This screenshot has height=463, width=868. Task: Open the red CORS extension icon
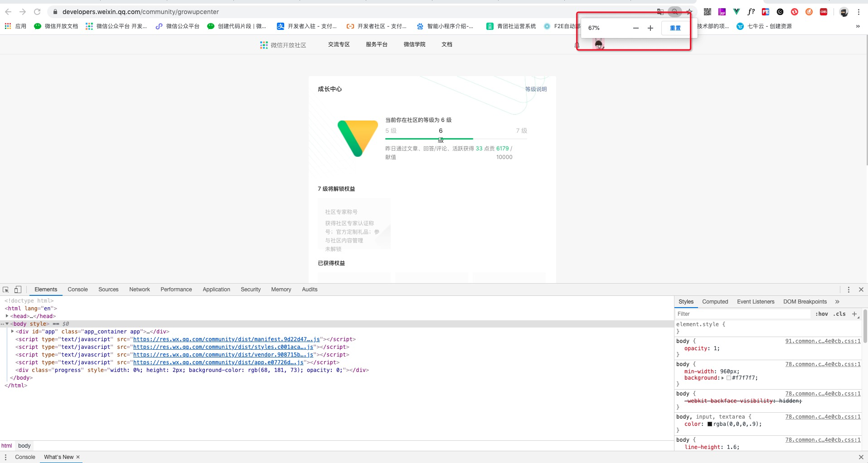824,12
